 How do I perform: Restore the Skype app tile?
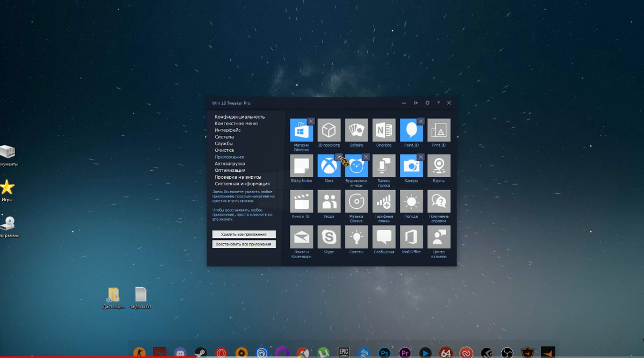coord(329,237)
